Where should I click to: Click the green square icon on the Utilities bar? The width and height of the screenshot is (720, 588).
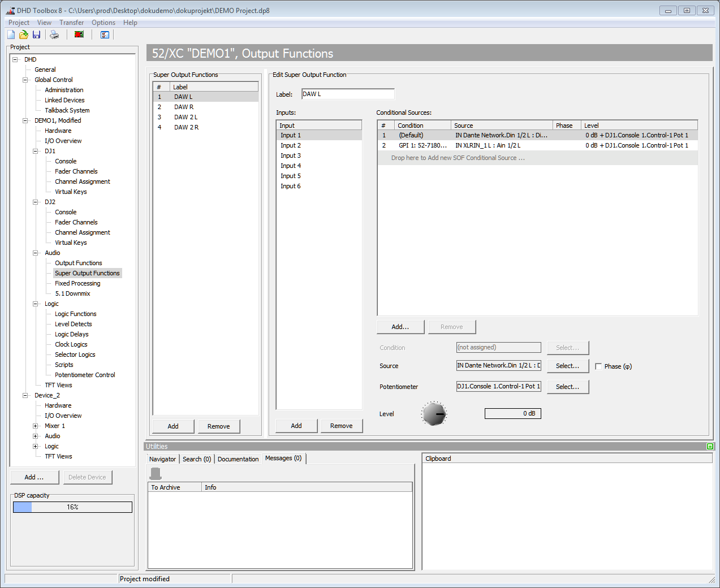click(710, 447)
